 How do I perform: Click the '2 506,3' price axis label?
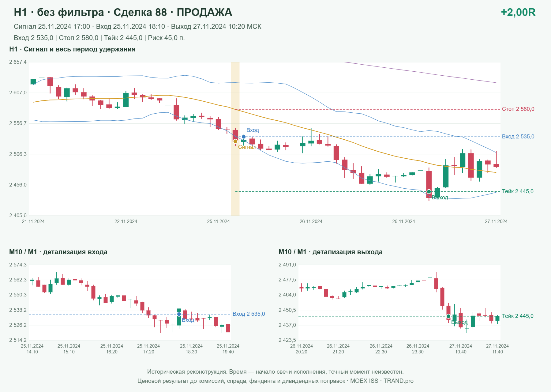tap(18, 154)
